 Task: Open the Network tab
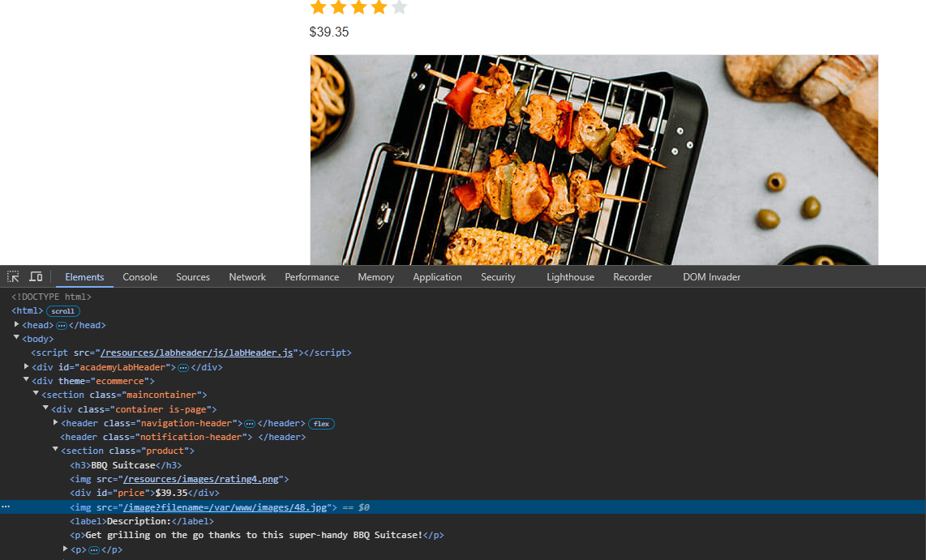(247, 277)
